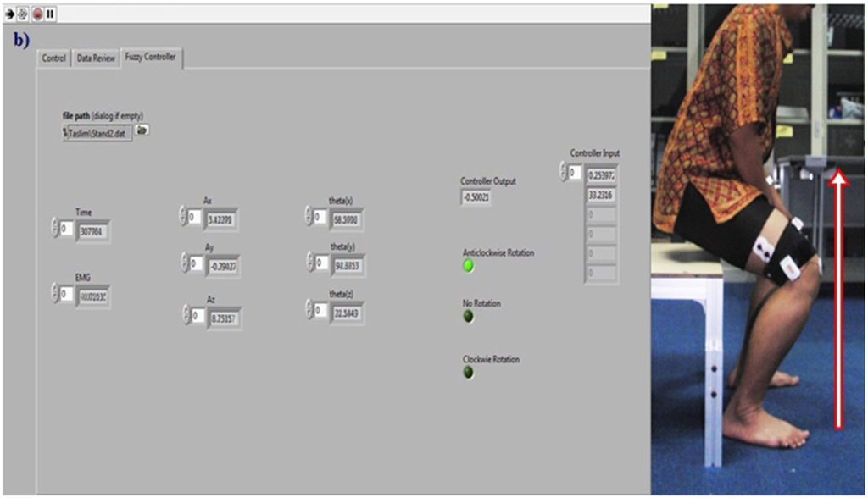
Task: Open the file browse folder icon
Action: pyautogui.click(x=142, y=130)
